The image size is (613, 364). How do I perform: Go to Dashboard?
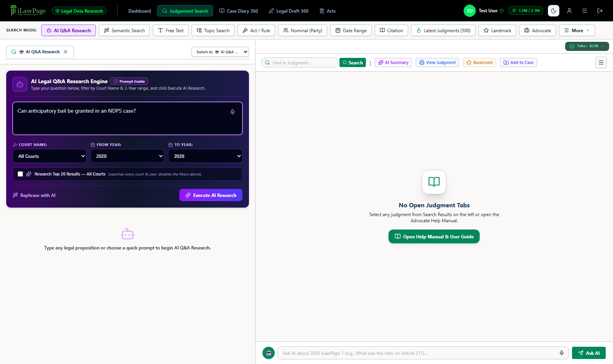click(139, 11)
